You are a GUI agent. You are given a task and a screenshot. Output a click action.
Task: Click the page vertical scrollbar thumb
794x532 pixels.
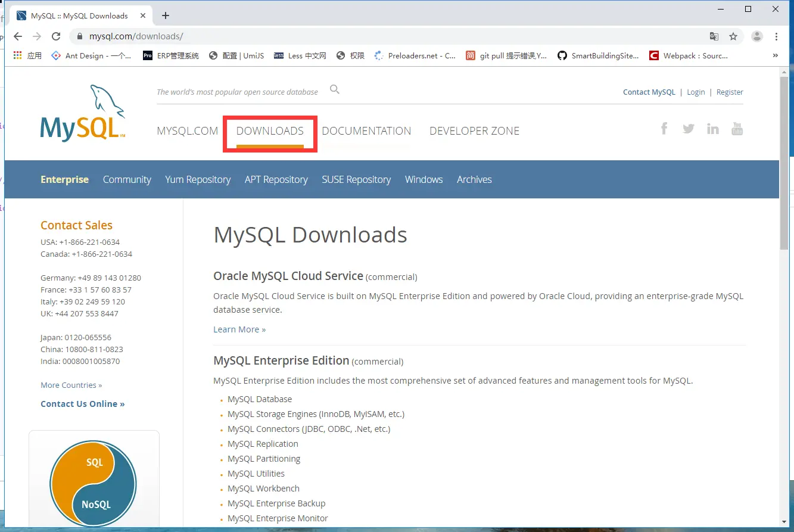click(x=784, y=163)
